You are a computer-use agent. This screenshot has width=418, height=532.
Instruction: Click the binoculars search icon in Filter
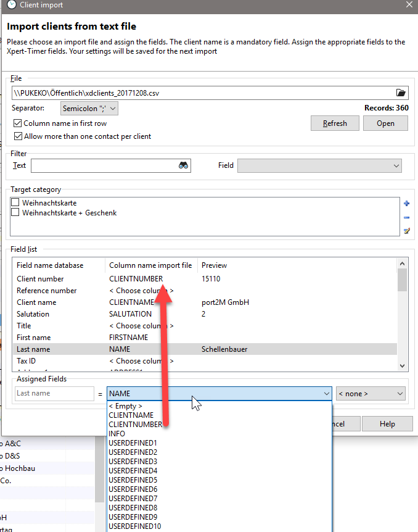(183, 165)
